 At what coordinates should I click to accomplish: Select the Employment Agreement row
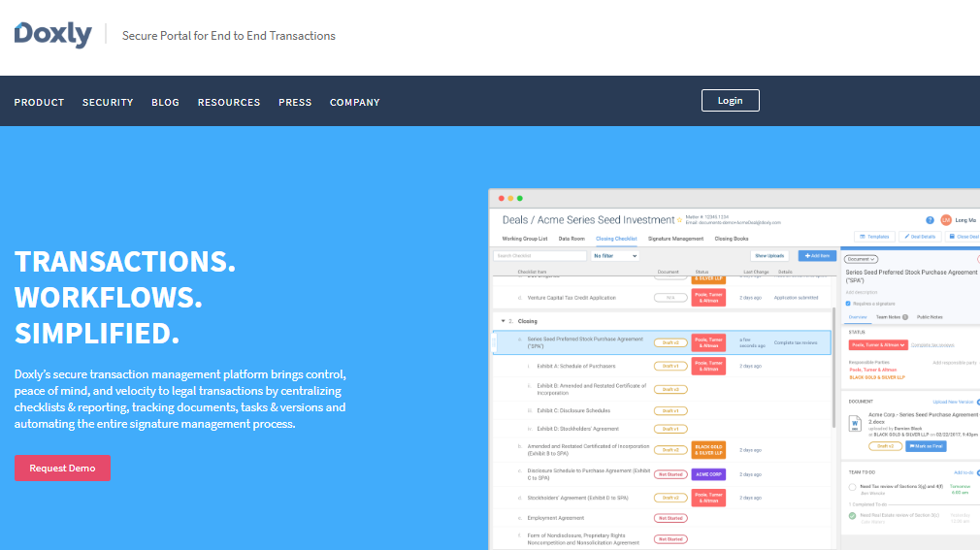click(x=663, y=518)
